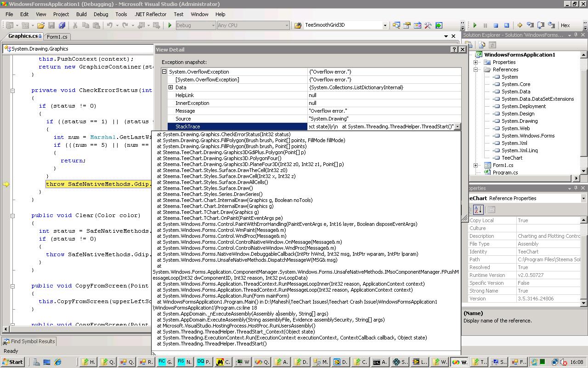Click the Undo toolbar icon
This screenshot has width=588, height=368.
click(x=109, y=25)
